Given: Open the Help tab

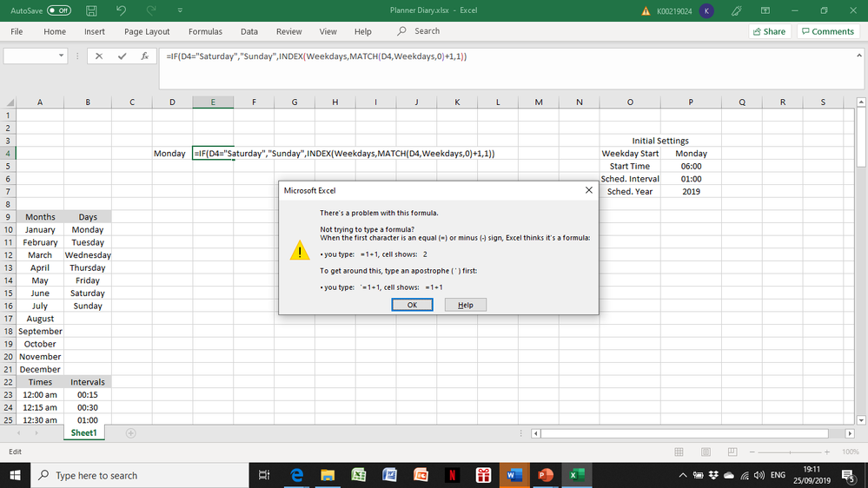Looking at the screenshot, I should coord(362,31).
